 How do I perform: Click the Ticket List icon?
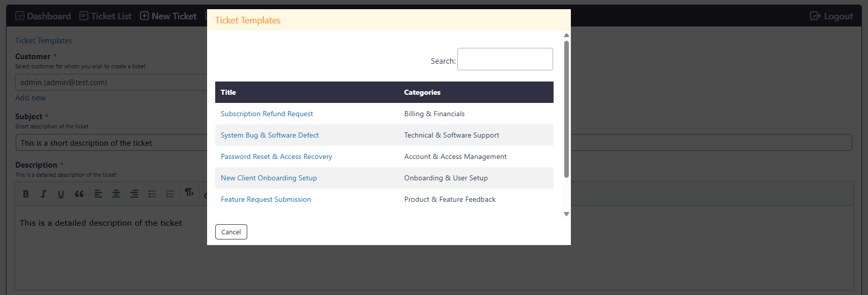coord(84,16)
